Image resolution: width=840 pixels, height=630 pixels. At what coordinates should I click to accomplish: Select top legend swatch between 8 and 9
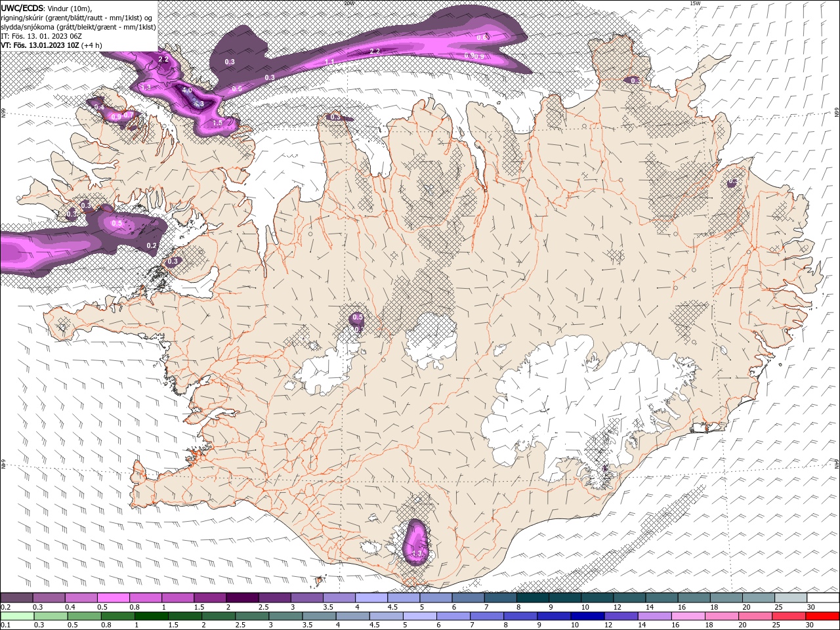[532, 598]
